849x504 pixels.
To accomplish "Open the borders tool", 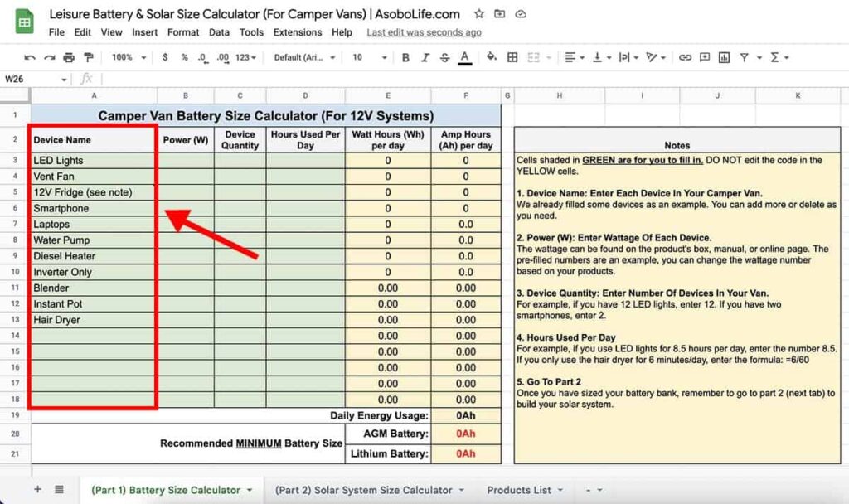I will pyautogui.click(x=512, y=57).
